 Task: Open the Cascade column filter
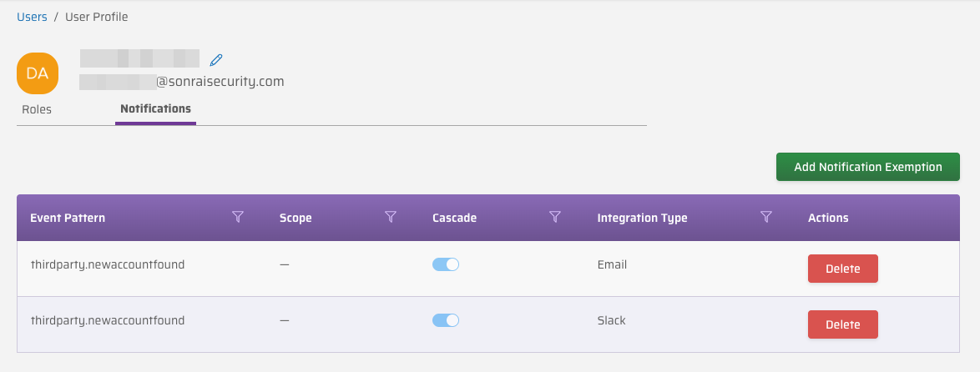tap(554, 218)
